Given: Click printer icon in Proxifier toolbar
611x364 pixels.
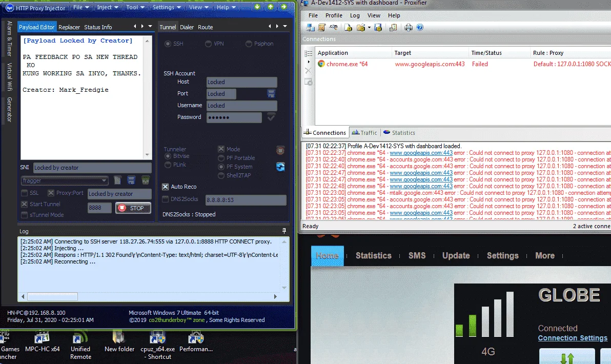Looking at the screenshot, I should click(408, 27).
